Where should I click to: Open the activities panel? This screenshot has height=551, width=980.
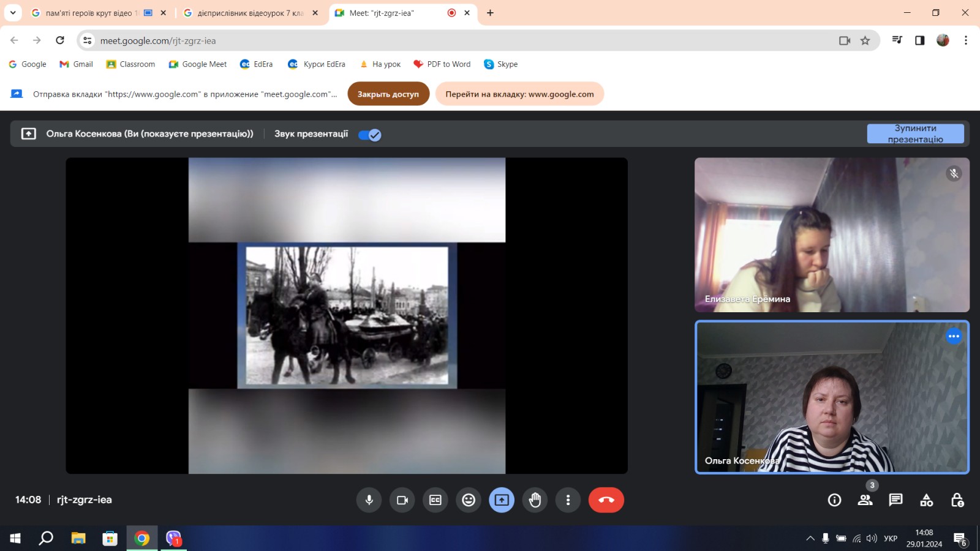(927, 500)
